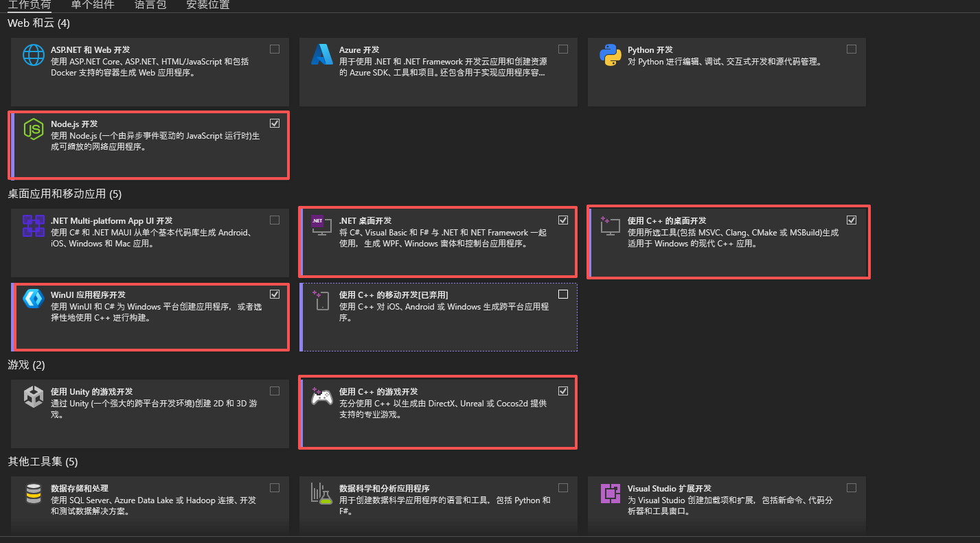Click the 游戏 (2) section heading
This screenshot has width=980, height=543.
point(26,365)
